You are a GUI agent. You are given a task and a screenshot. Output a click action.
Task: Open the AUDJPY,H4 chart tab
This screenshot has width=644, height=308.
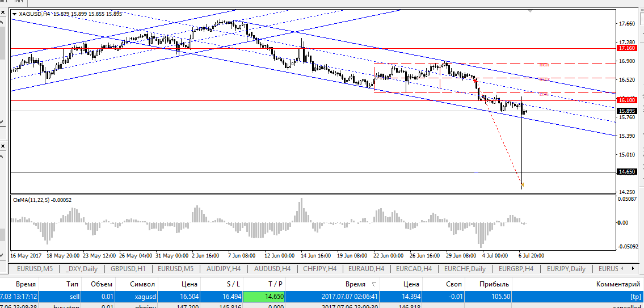pyautogui.click(x=224, y=268)
